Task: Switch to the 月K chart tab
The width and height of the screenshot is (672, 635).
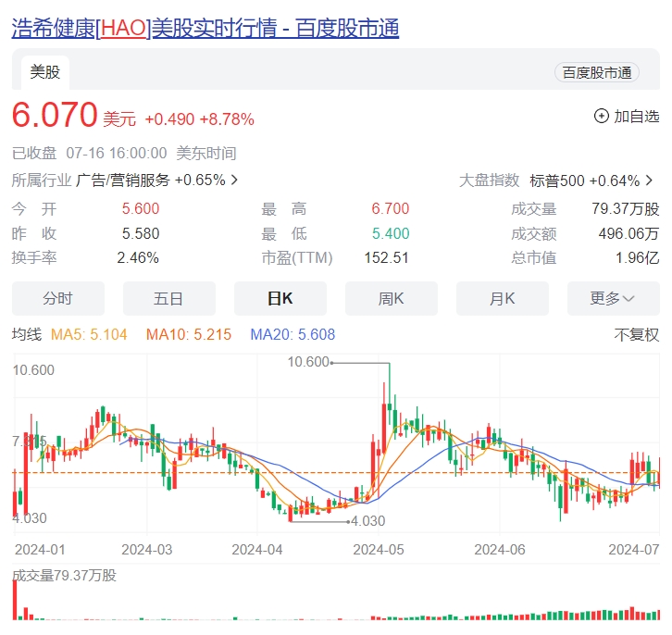Action: click(503, 298)
